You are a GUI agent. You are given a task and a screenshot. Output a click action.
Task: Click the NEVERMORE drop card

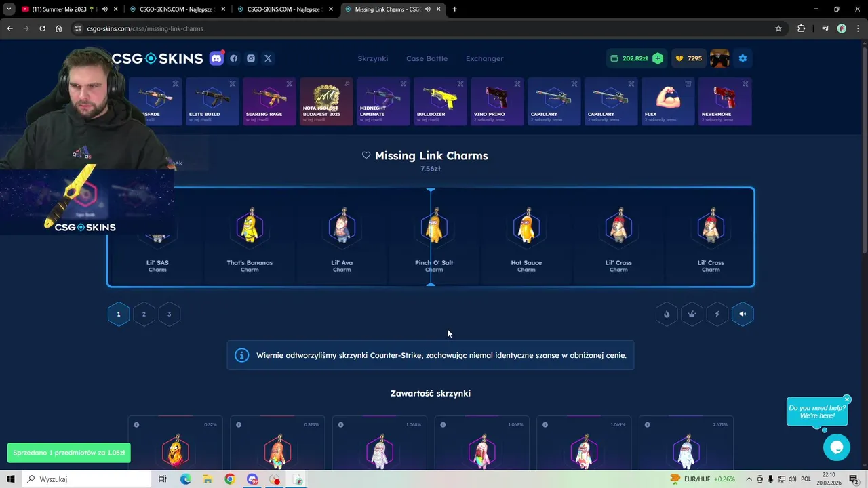[x=725, y=102]
